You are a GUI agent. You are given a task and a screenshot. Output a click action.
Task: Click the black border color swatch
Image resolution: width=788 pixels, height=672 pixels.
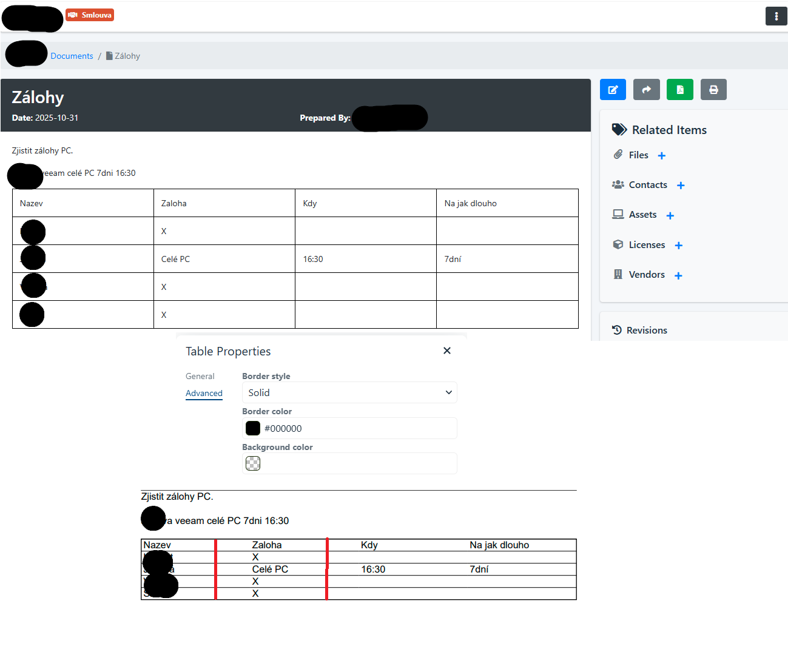253,428
